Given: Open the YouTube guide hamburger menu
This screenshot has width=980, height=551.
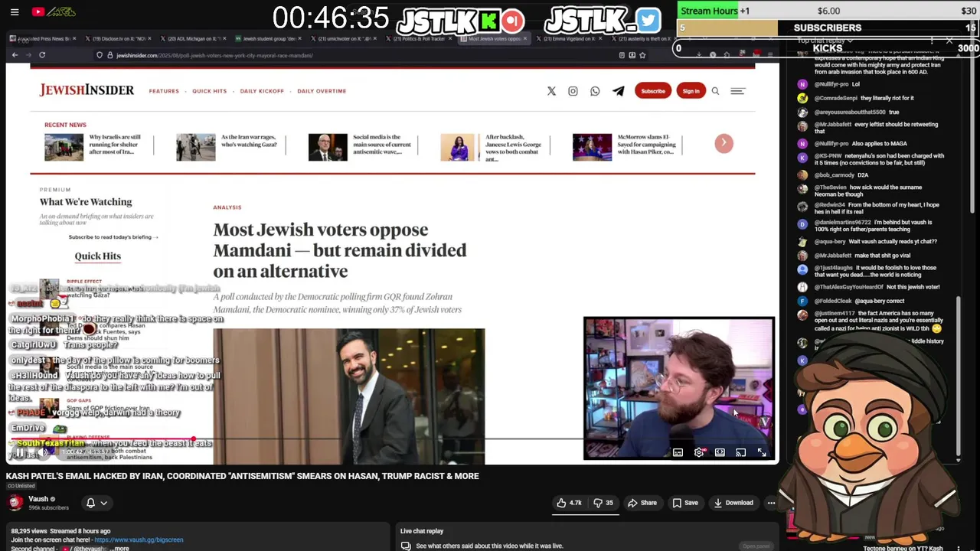Looking at the screenshot, I should coord(15,11).
